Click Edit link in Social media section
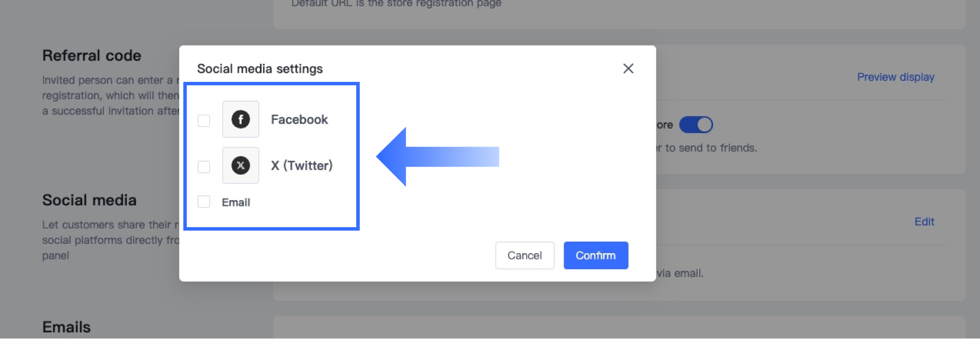Viewport: 980px width, 339px height. click(924, 221)
